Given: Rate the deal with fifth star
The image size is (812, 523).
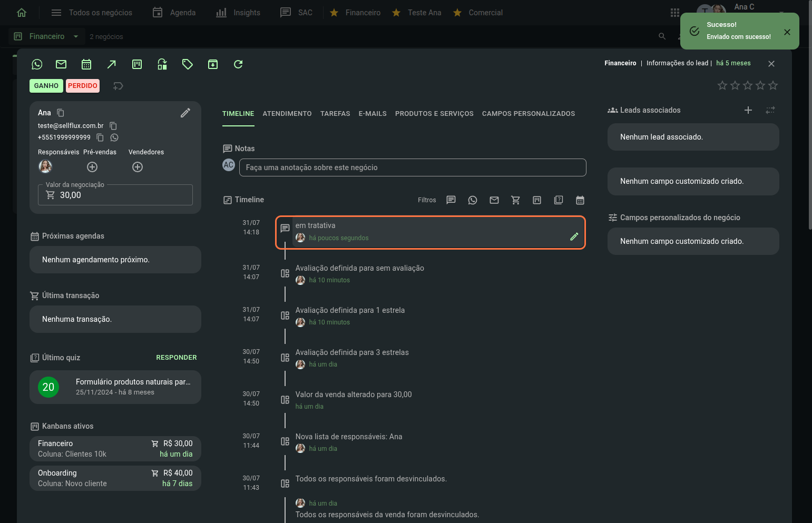Looking at the screenshot, I should pos(773,85).
